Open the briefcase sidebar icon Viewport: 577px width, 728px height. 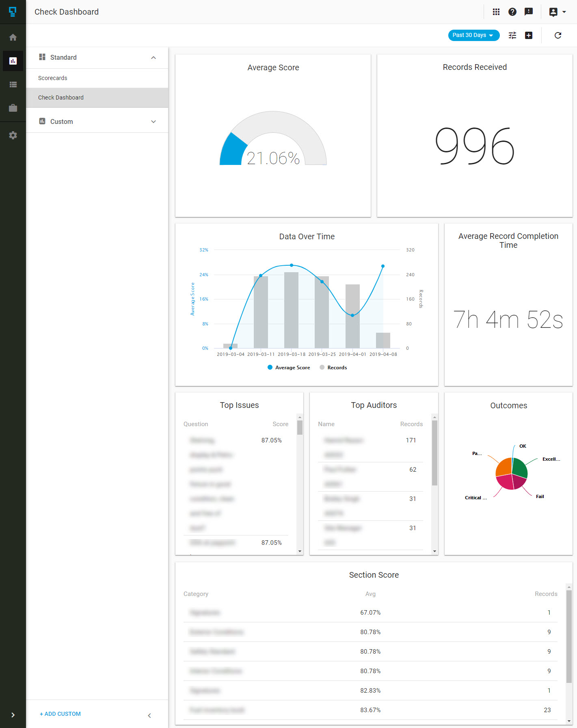(x=13, y=108)
